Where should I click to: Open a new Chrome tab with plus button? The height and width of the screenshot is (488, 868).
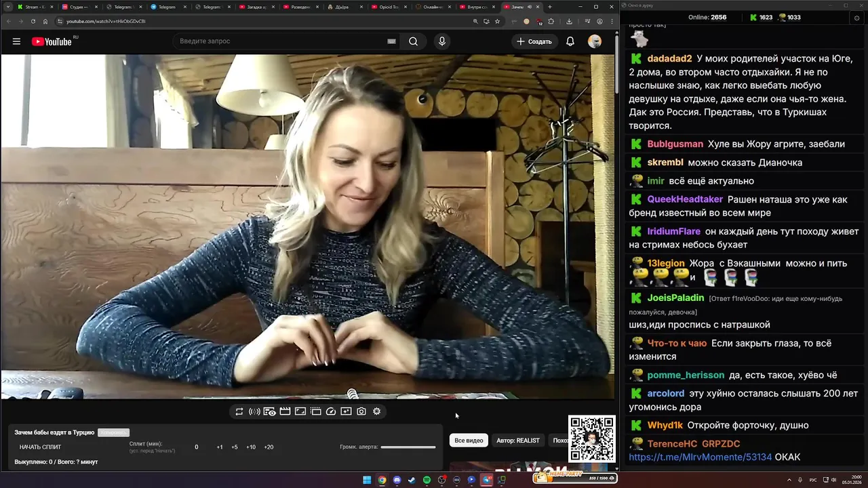[550, 7]
